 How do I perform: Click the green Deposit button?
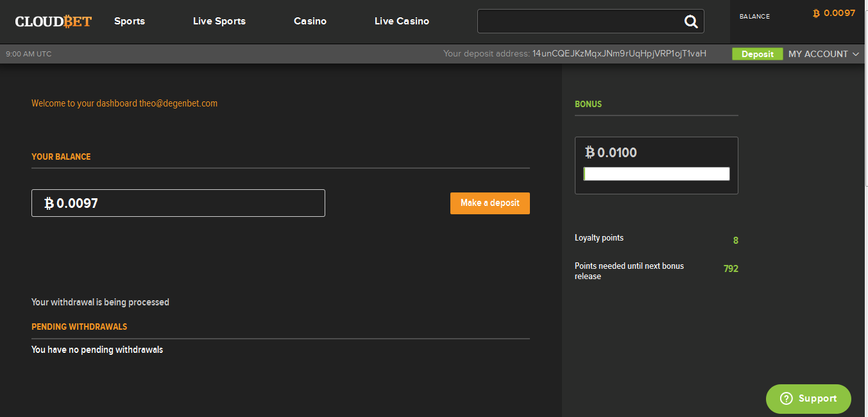point(758,54)
